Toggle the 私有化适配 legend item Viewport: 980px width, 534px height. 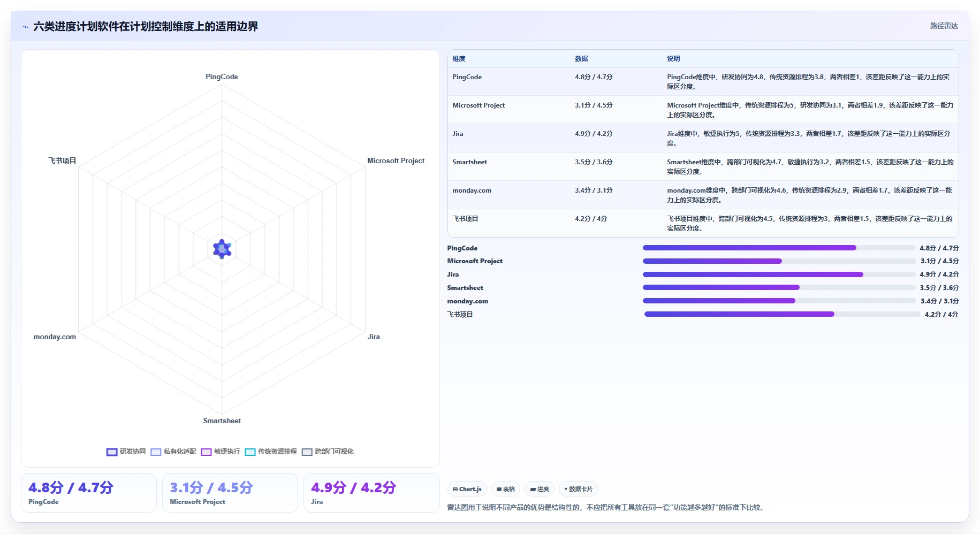pyautogui.click(x=173, y=452)
